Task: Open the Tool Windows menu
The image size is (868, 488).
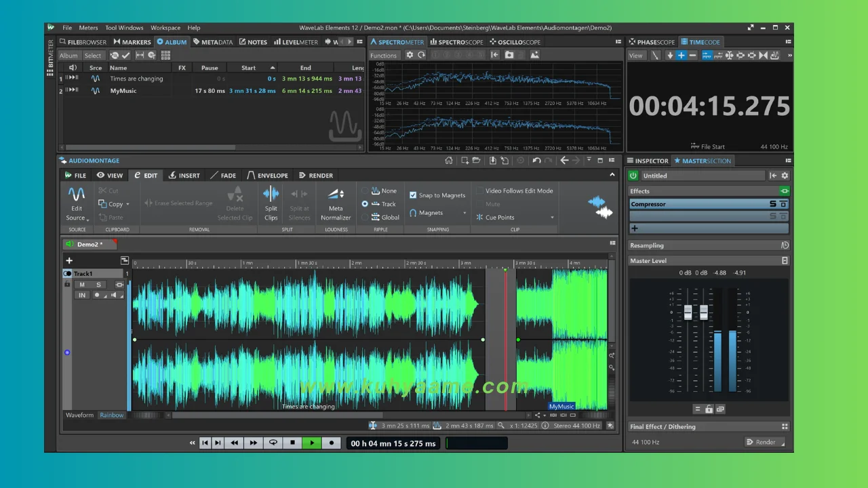Action: pyautogui.click(x=124, y=28)
